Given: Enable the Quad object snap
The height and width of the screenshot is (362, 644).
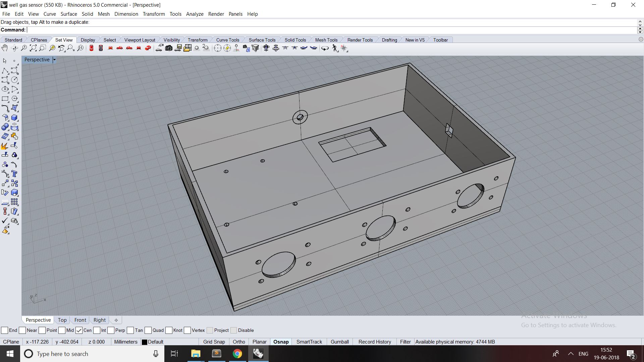Looking at the screenshot, I should pyautogui.click(x=148, y=330).
